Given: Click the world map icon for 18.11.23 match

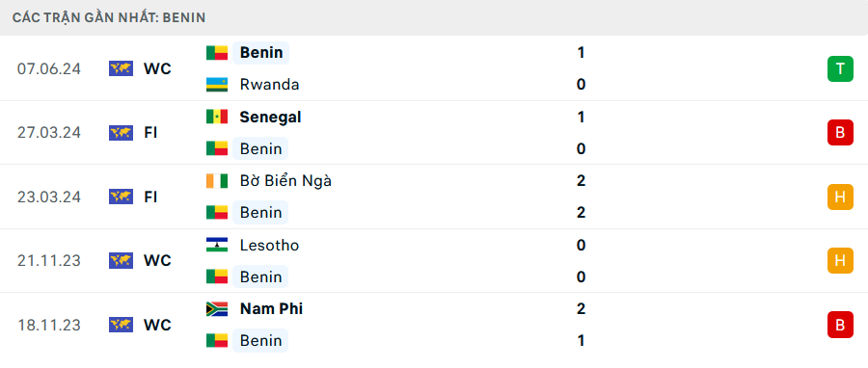Looking at the screenshot, I should click(121, 325).
